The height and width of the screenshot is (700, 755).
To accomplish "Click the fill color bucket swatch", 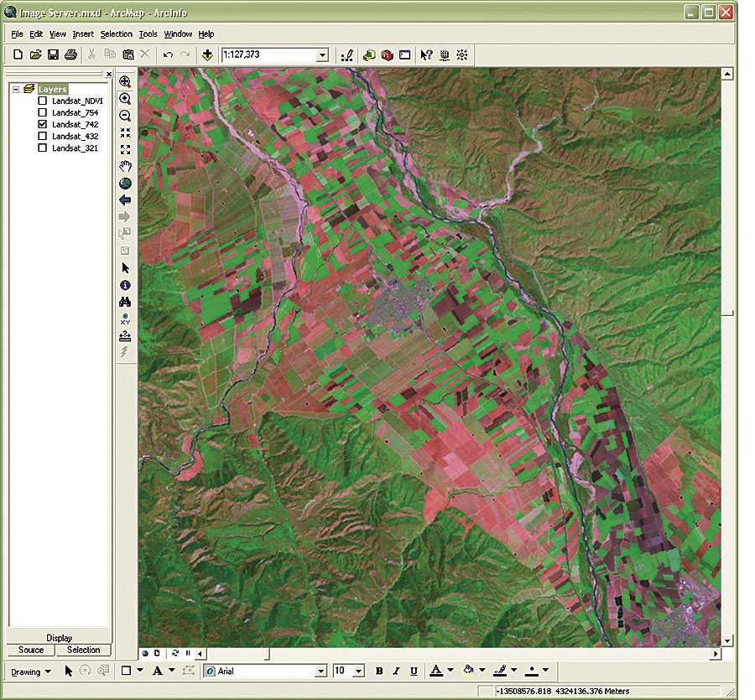I will 468,671.
